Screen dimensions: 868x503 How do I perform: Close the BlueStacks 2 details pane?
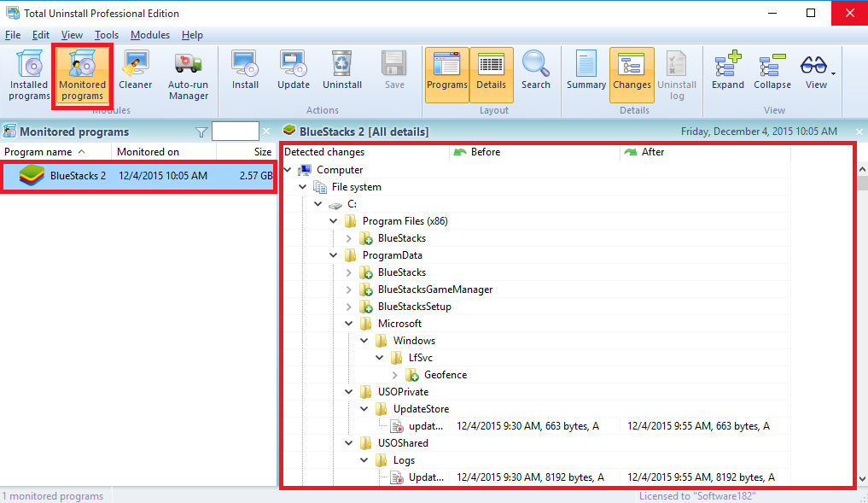[859, 132]
